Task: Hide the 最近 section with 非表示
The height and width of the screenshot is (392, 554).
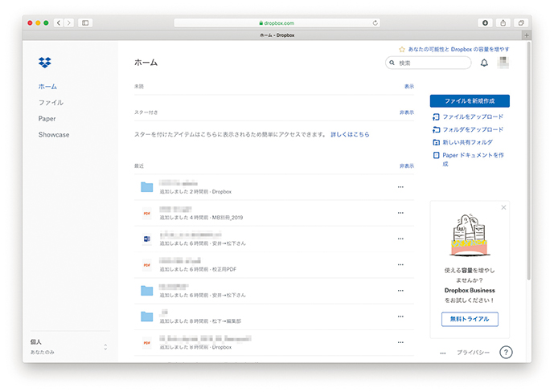Action: [407, 165]
